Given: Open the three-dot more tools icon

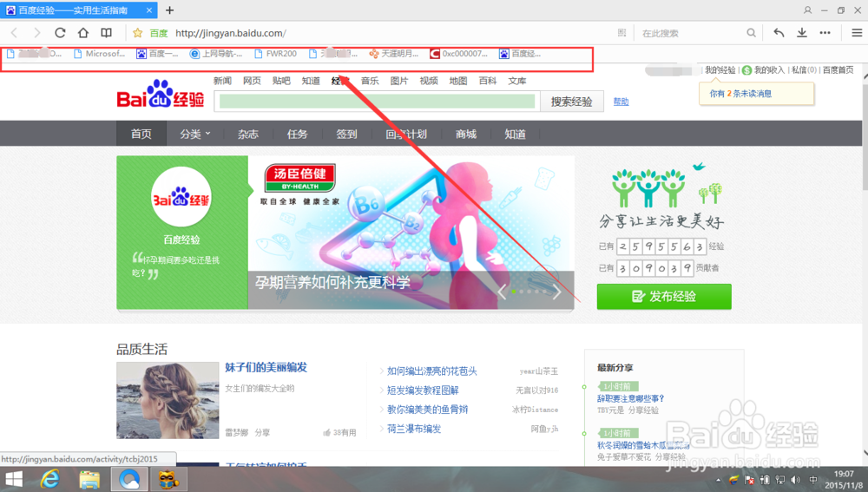Looking at the screenshot, I should tap(825, 33).
